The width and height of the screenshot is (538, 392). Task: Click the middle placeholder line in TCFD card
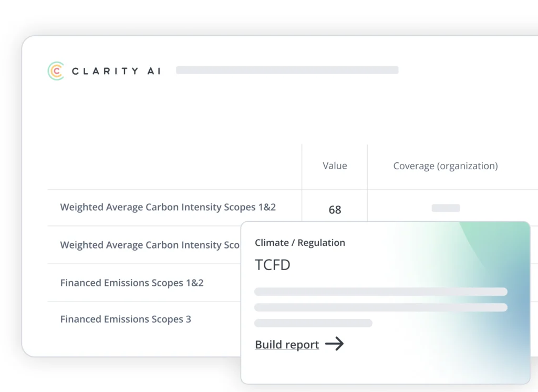click(381, 307)
